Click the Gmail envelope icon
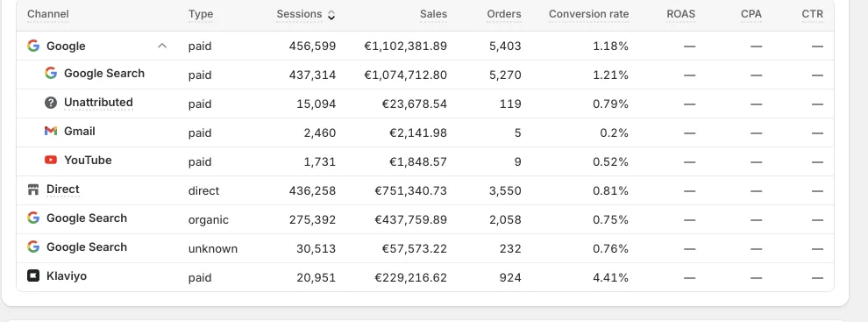Viewport: 868px width, 322px height. (x=51, y=132)
